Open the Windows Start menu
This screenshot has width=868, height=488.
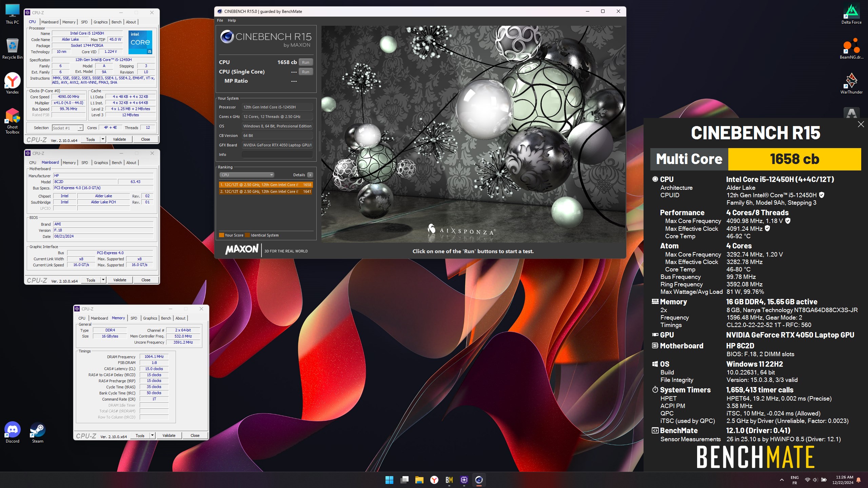tap(389, 480)
